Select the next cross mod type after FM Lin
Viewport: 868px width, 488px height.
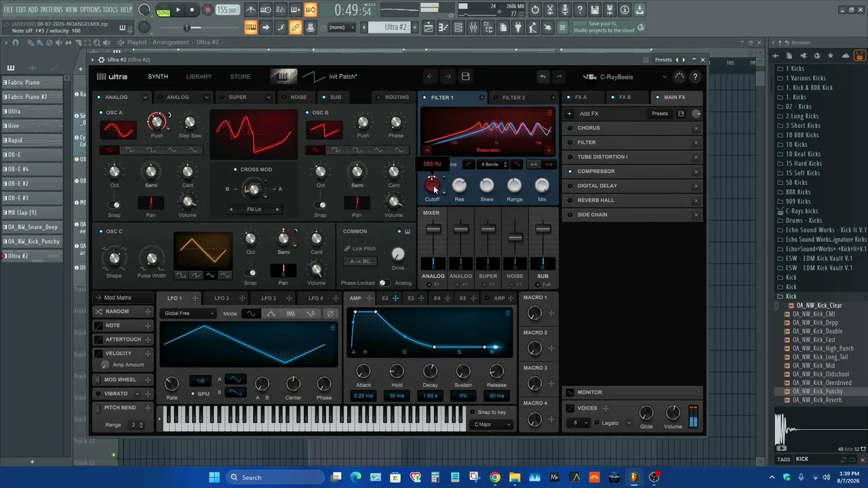pos(277,209)
